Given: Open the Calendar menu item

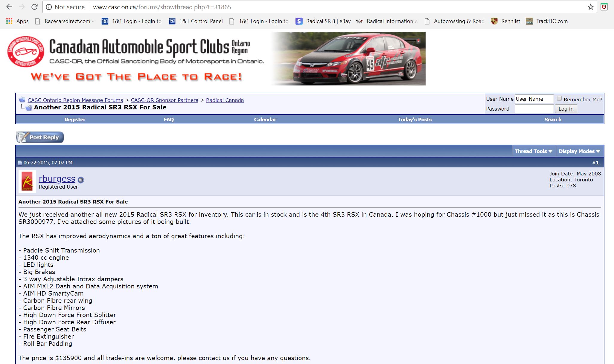Looking at the screenshot, I should pos(265,120).
